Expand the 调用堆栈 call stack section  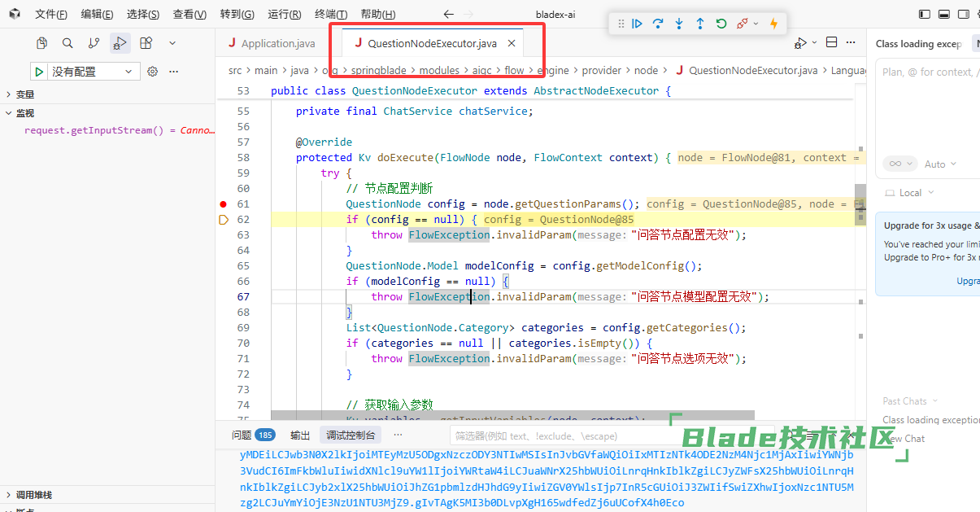point(33,495)
